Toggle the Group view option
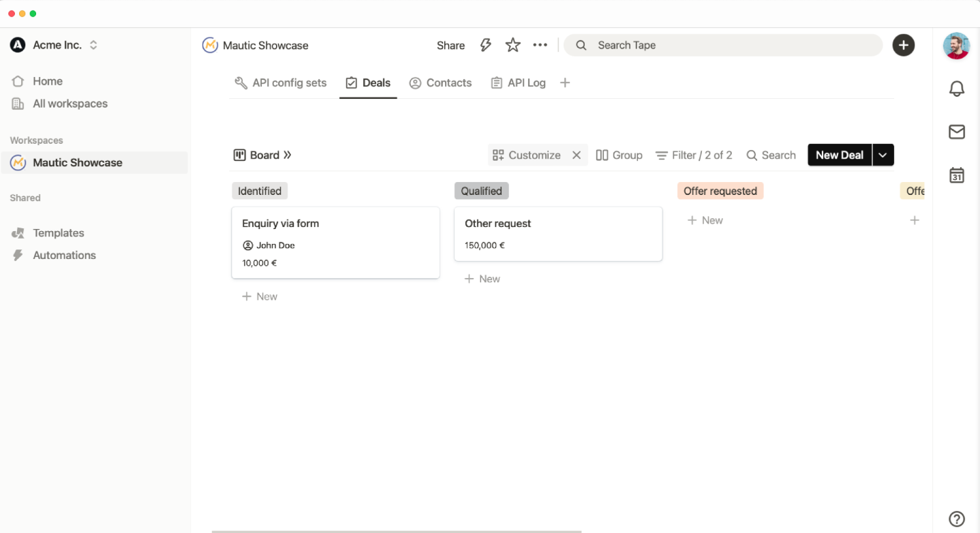980x533 pixels. pos(619,155)
